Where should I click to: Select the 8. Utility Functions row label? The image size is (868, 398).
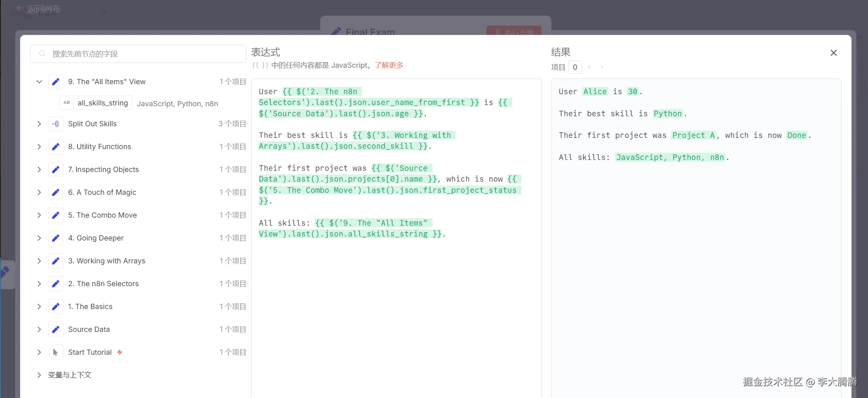click(99, 147)
